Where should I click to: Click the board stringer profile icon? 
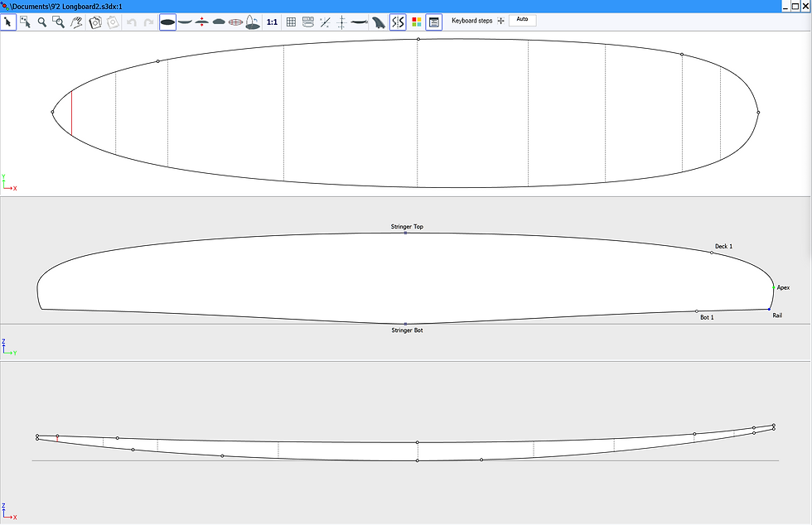point(360,22)
